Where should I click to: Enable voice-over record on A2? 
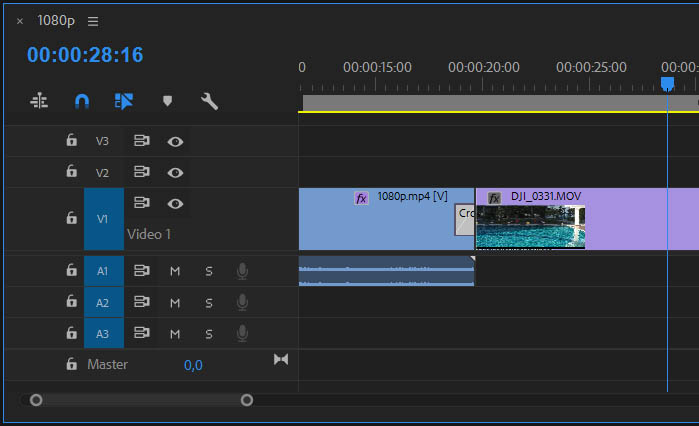coord(242,302)
